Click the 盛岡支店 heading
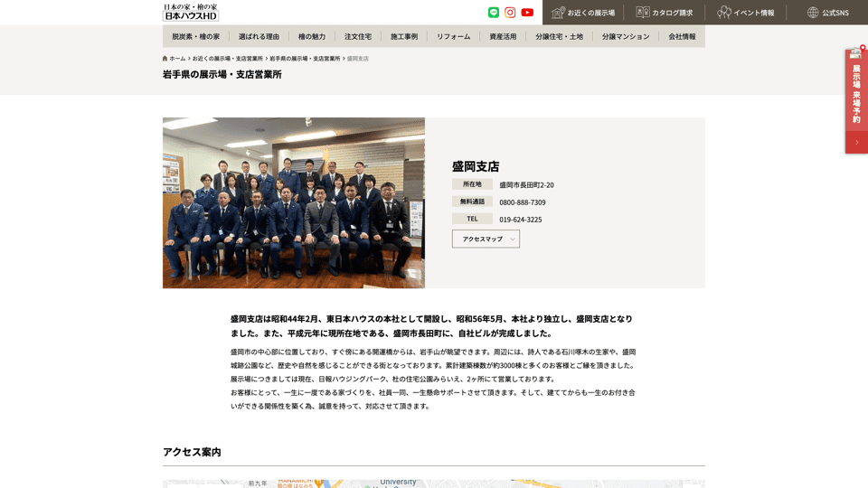The width and height of the screenshot is (868, 488). [476, 166]
